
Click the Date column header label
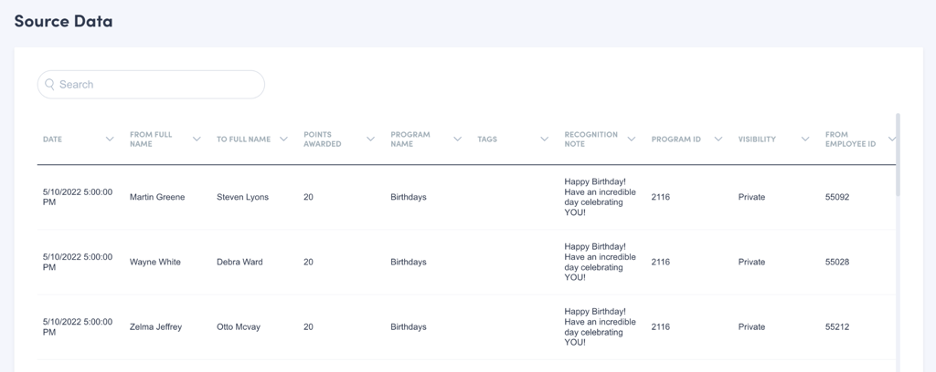[53, 139]
